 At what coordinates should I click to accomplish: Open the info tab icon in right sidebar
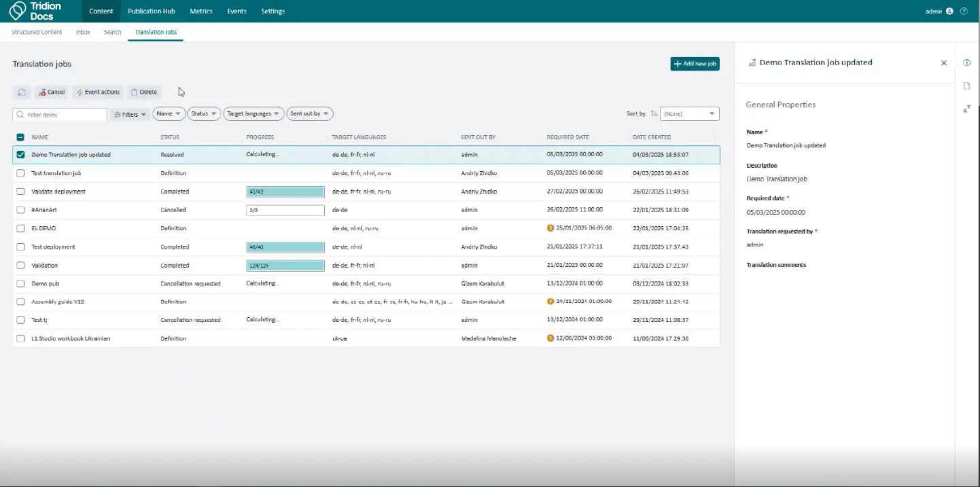click(966, 63)
